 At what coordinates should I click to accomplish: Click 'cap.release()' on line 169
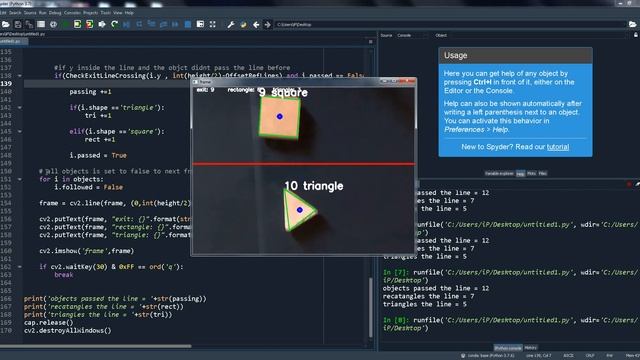[49, 322]
